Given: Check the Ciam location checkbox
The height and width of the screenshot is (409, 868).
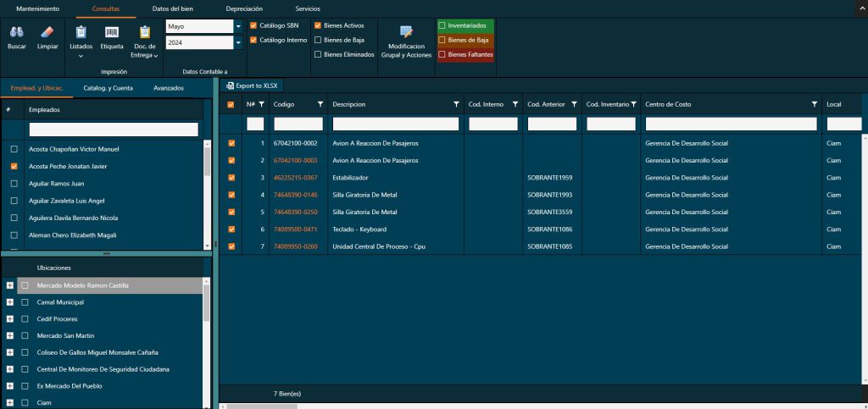Looking at the screenshot, I should click(x=25, y=403).
